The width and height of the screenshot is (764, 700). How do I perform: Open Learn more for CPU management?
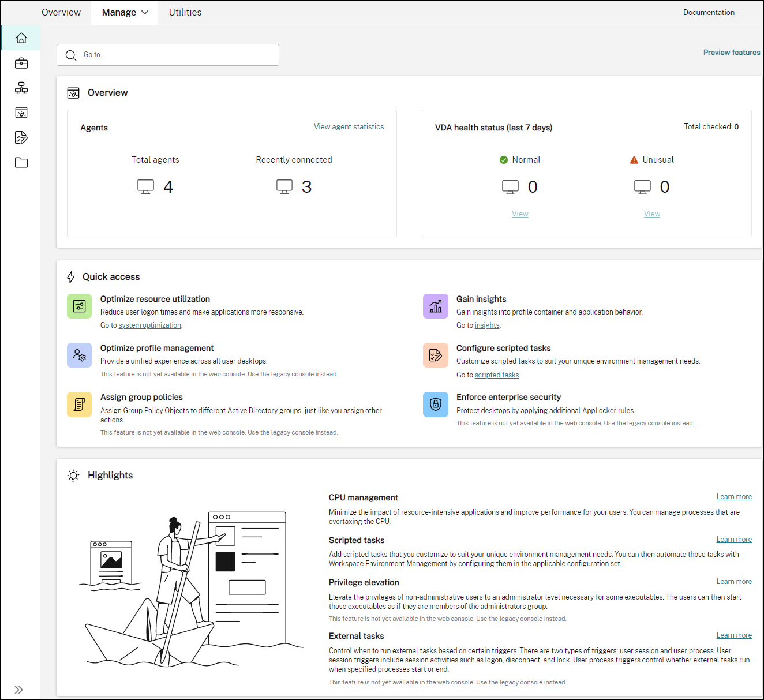[x=734, y=497]
